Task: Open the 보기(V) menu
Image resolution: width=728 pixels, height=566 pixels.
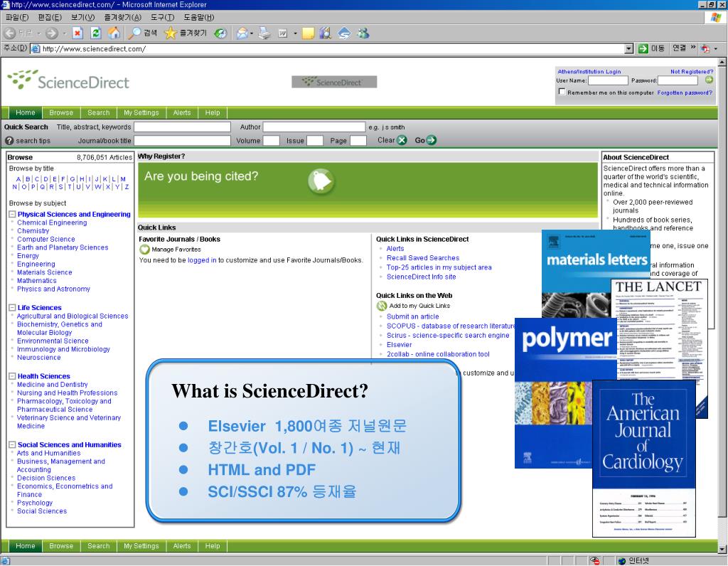Action: [x=82, y=17]
